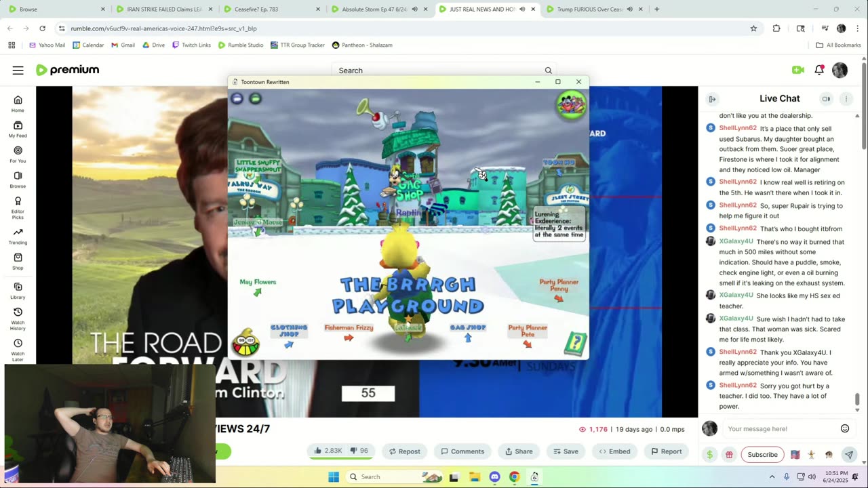The height and width of the screenshot is (488, 868).
Task: Open the Comments section
Action: [x=462, y=451]
